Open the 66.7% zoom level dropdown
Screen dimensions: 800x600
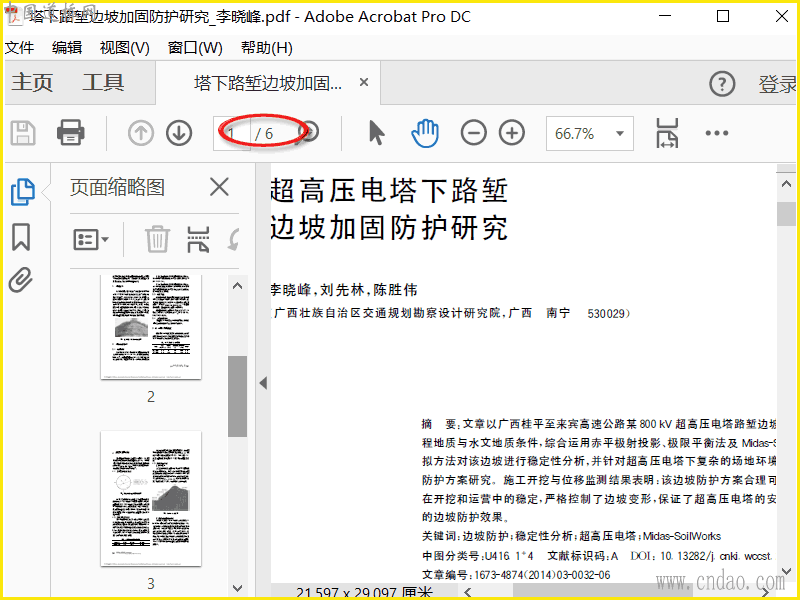(x=620, y=134)
